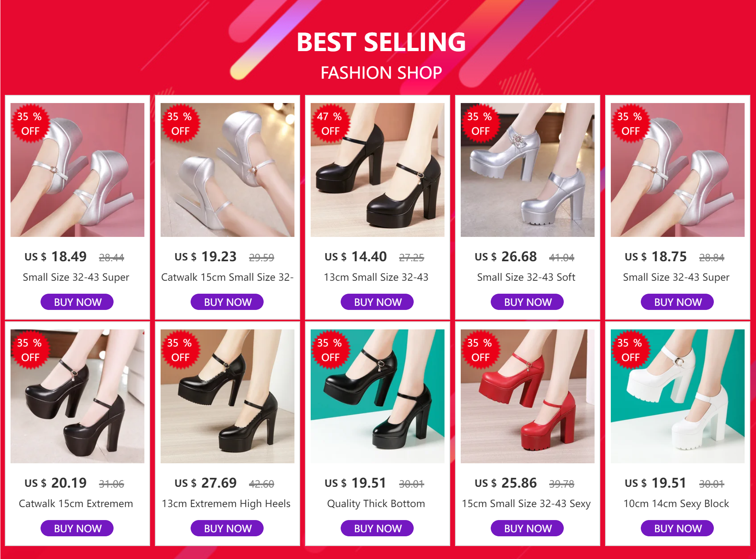
Task: Select the 10cm 14cm Sexy Block title
Action: click(x=676, y=503)
